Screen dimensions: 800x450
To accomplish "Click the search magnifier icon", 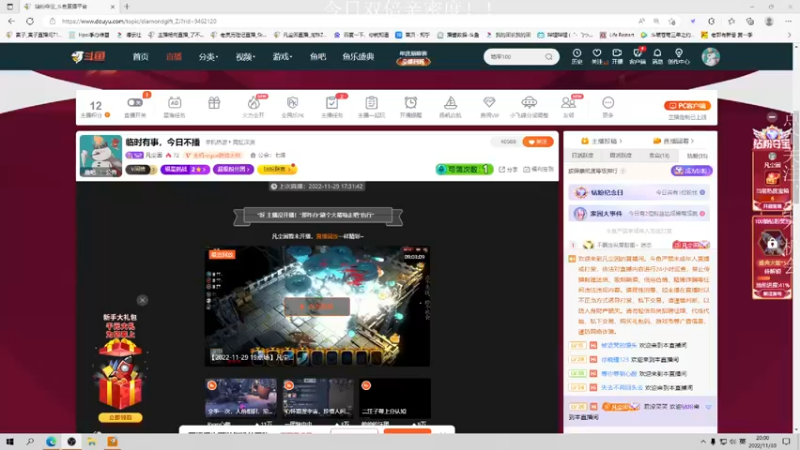I will pyautogui.click(x=548, y=57).
